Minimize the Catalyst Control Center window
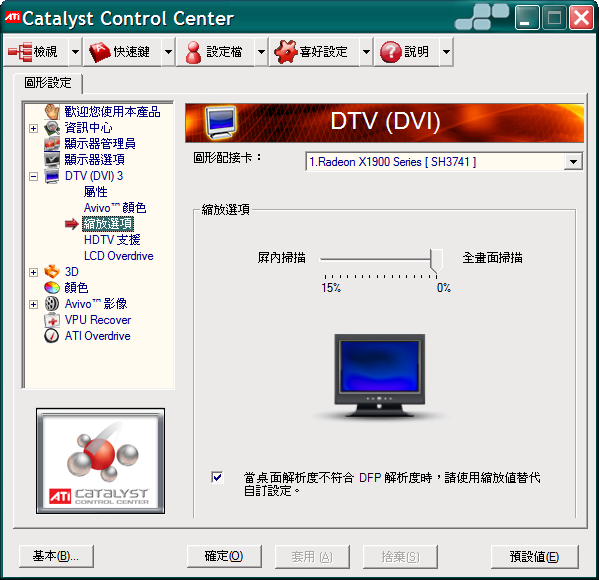This screenshot has width=599, height=580. tap(527, 18)
